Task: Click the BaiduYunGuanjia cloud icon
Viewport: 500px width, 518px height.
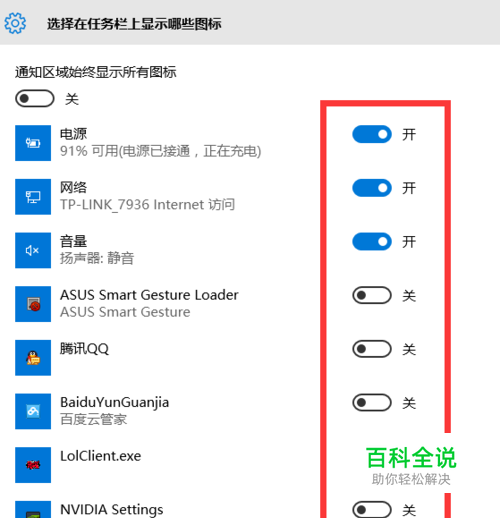Action: [33, 411]
